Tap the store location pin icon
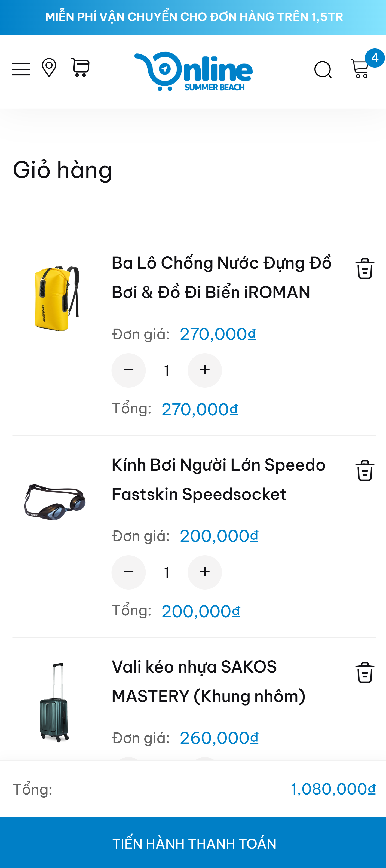 point(49,68)
